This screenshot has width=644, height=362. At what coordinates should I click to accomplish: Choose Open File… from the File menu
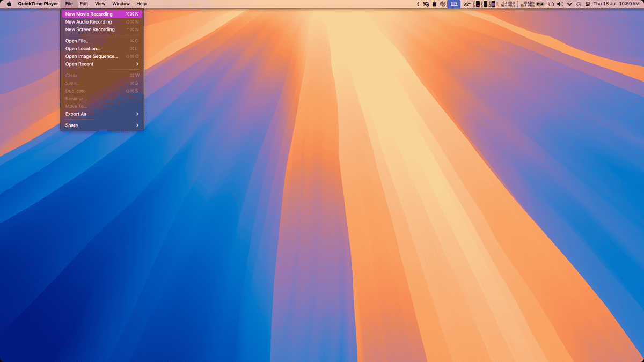[77, 41]
